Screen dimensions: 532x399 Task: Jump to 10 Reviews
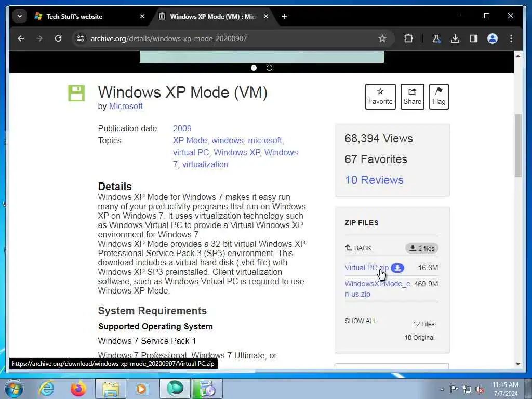click(x=374, y=180)
